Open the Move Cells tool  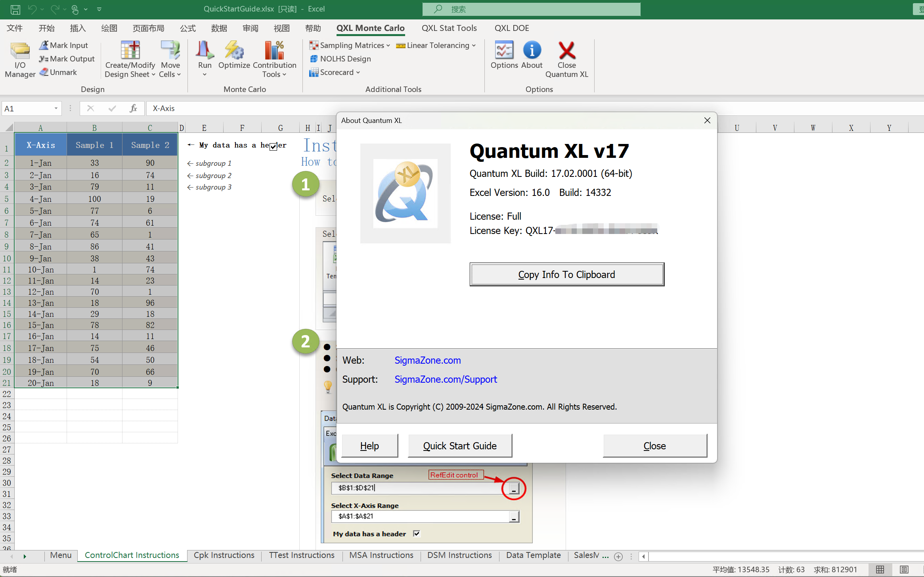[170, 59]
